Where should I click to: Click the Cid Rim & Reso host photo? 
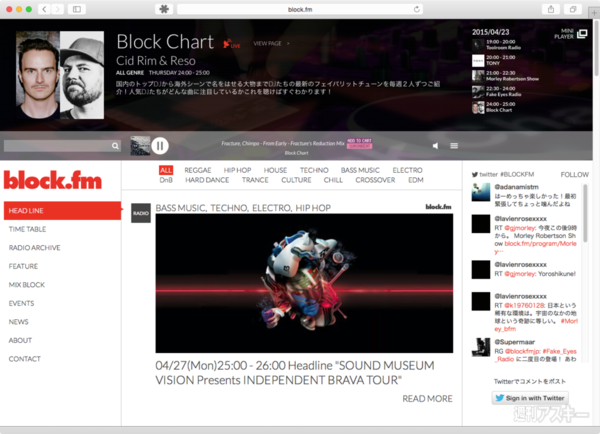[x=60, y=75]
